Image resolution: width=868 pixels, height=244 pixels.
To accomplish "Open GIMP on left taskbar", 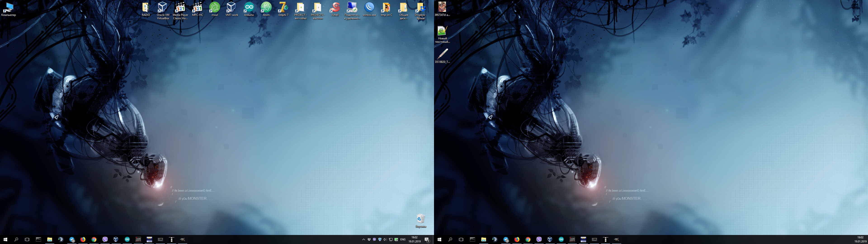I will [x=183, y=239].
